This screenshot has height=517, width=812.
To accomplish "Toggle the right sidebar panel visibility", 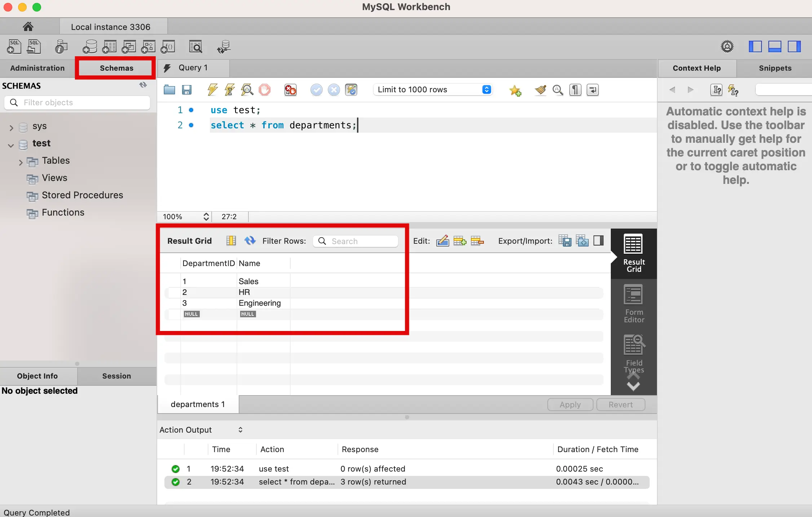I will pyautogui.click(x=794, y=47).
